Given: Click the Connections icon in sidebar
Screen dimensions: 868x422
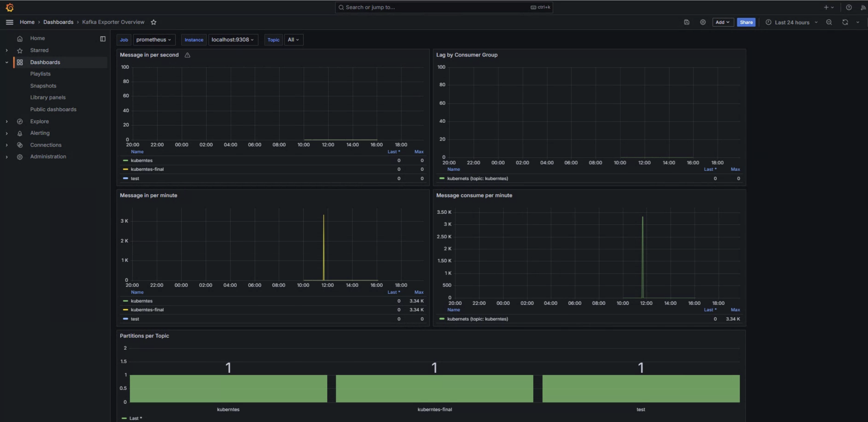Looking at the screenshot, I should coord(20,145).
